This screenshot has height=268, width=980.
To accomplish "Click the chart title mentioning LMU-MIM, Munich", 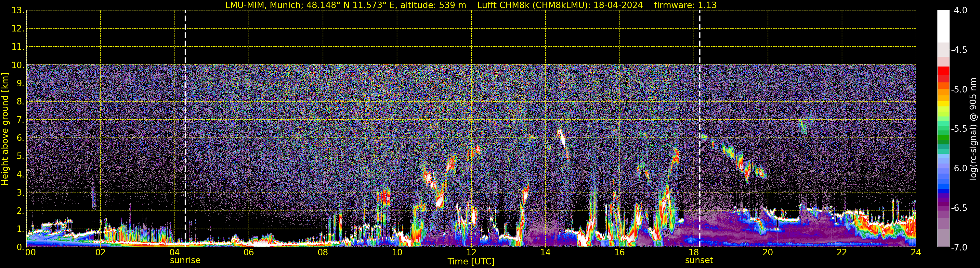I will [x=471, y=5].
